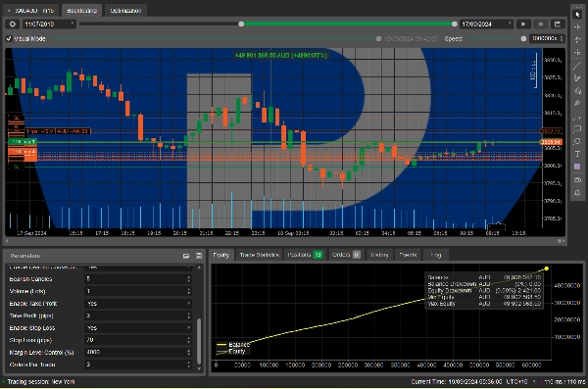588x389 pixels.
Task: Click the Equity legend entry on equity chart
Action: coord(231,352)
